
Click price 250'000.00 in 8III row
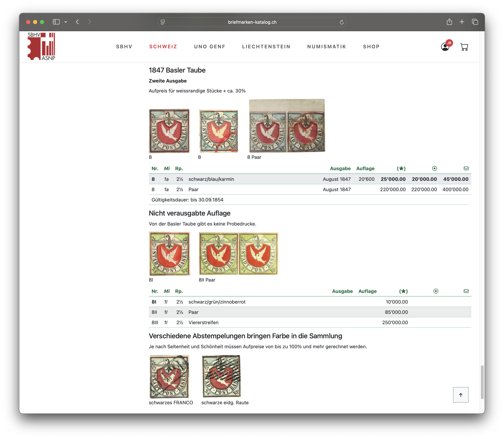395,322
